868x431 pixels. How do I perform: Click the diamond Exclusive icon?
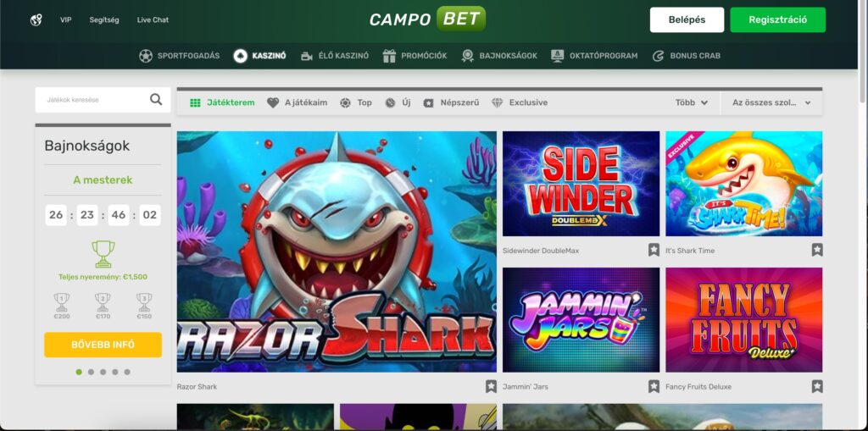pos(497,103)
